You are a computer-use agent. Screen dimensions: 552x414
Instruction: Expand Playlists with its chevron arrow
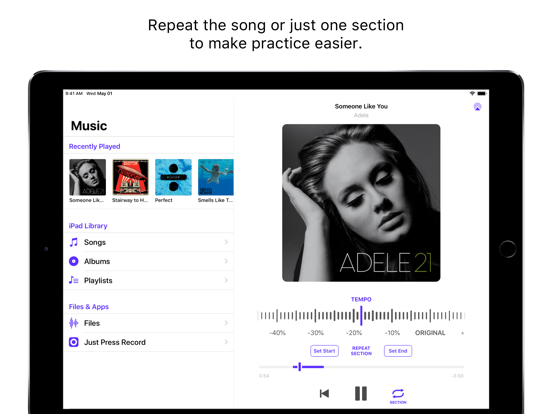click(x=226, y=280)
